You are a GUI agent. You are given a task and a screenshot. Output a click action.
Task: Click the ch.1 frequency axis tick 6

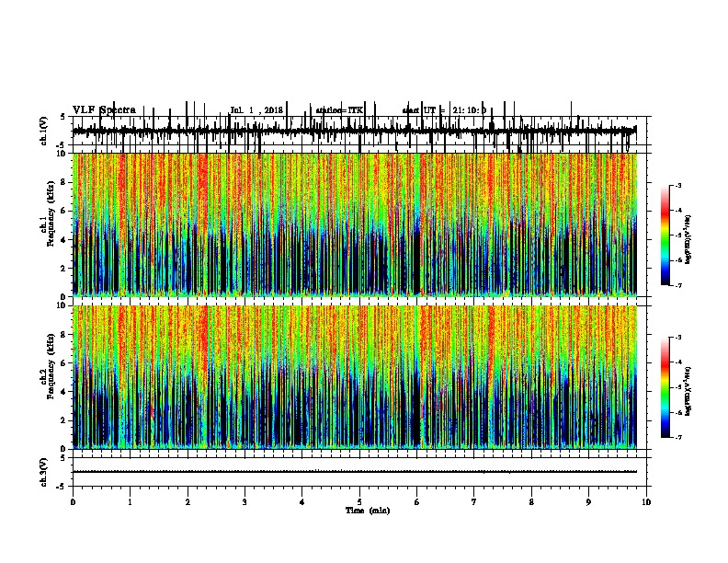tap(64, 211)
